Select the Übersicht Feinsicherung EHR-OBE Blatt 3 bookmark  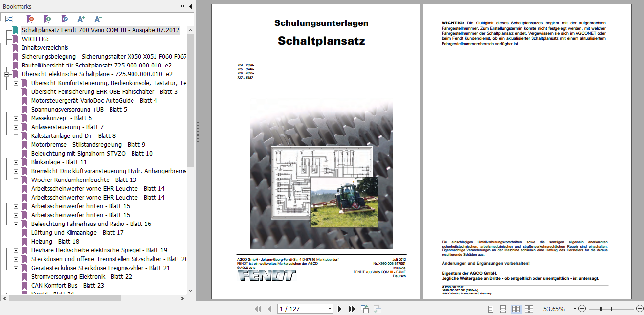[x=104, y=92]
